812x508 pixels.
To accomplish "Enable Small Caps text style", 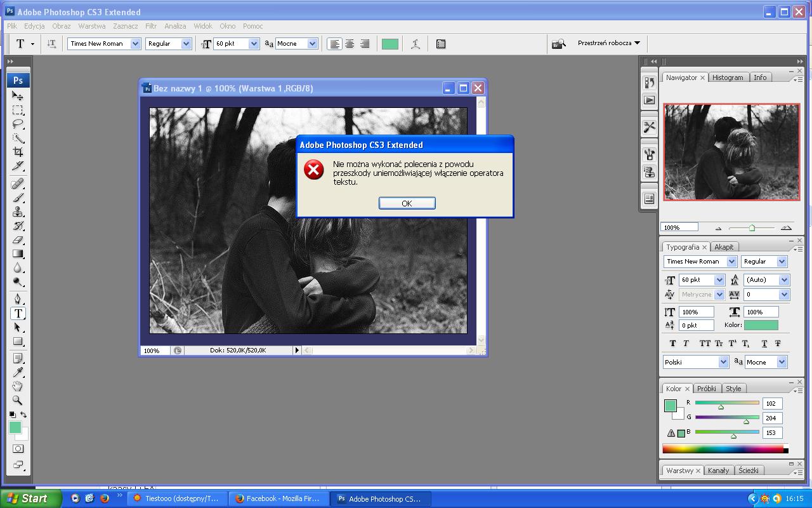I will point(719,344).
